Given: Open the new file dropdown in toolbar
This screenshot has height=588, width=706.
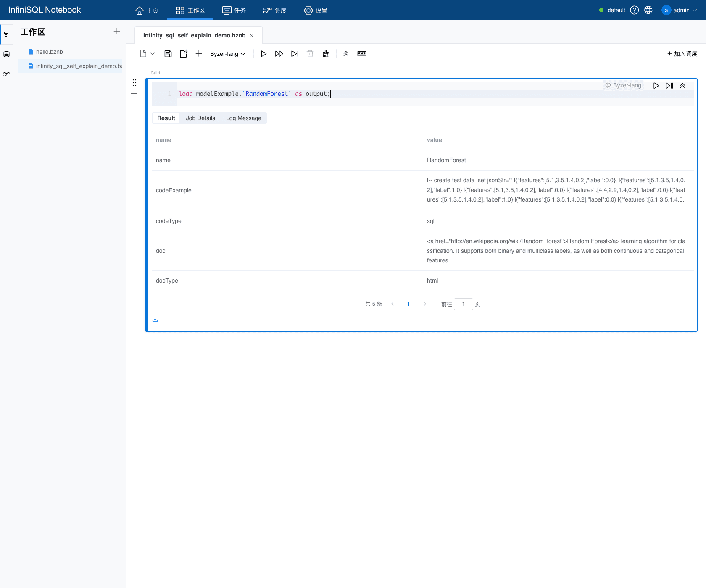Looking at the screenshot, I should [147, 54].
